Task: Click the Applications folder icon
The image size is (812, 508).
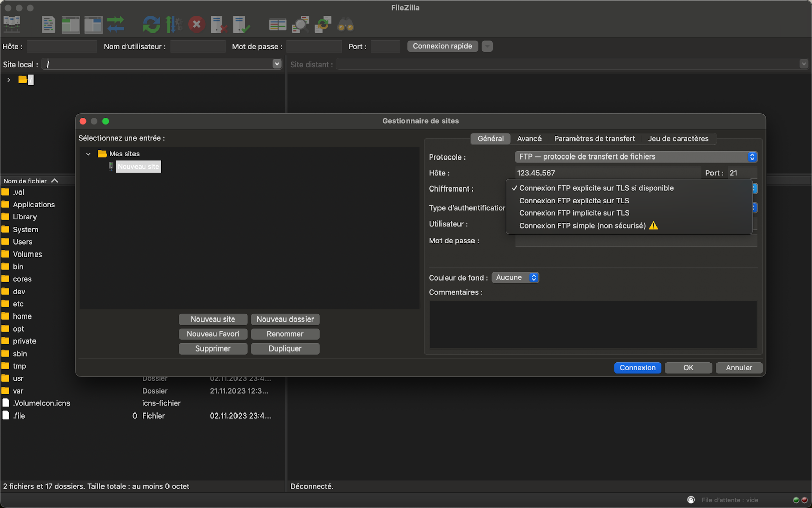Action: pyautogui.click(x=6, y=204)
